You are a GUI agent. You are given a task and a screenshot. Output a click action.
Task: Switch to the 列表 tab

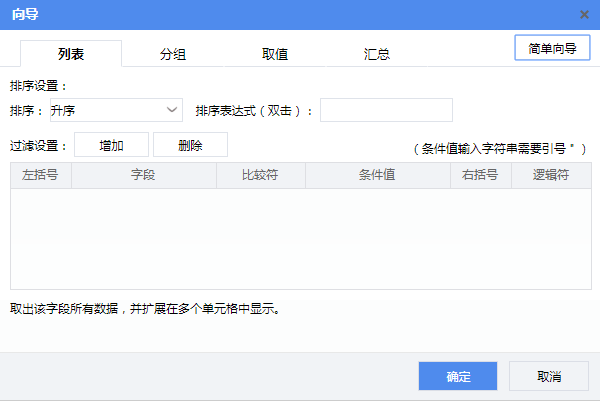(x=71, y=54)
